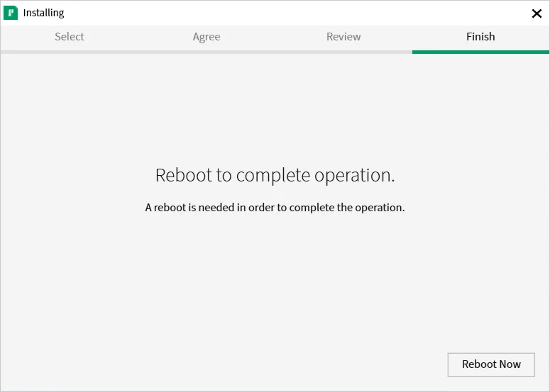Open the Agree step tab
550x392 pixels.
coord(207,37)
